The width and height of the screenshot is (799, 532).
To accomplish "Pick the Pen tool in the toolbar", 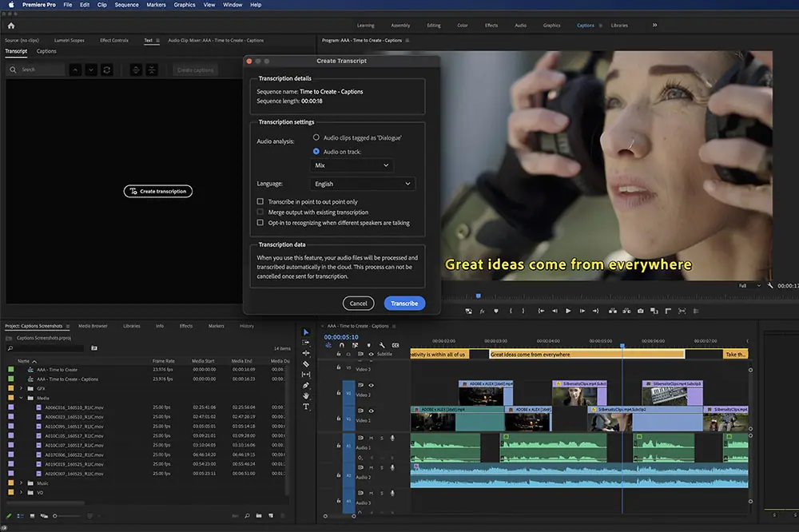I will [x=306, y=385].
